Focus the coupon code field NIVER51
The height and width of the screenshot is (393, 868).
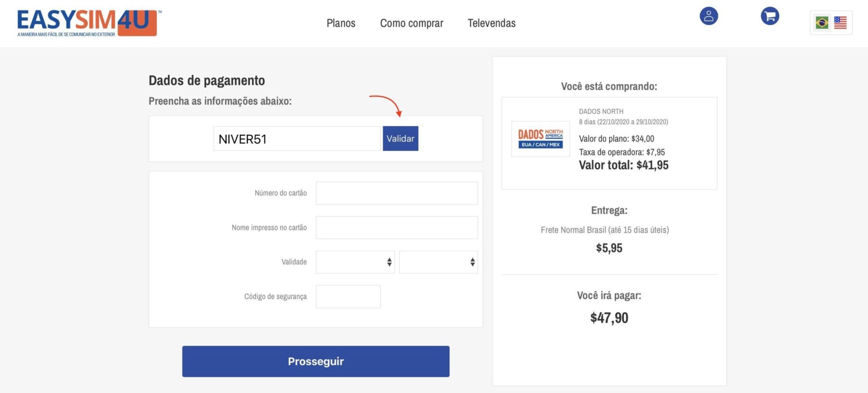click(297, 139)
